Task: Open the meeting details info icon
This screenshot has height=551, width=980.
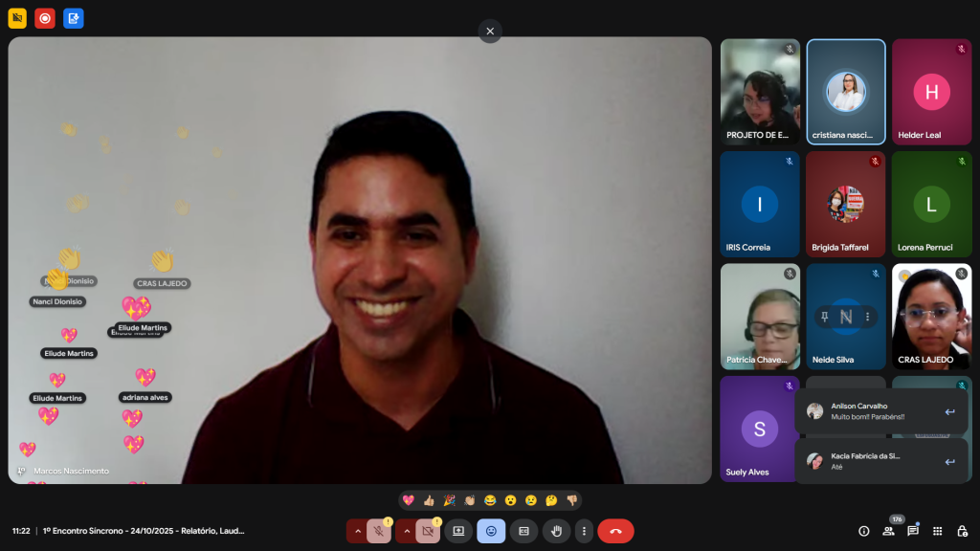Action: [x=863, y=531]
